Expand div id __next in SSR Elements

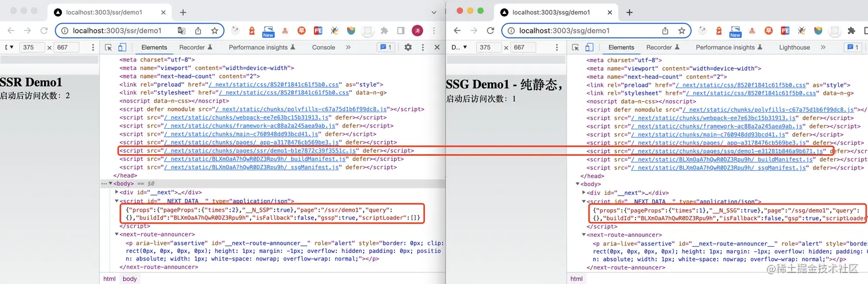point(117,192)
